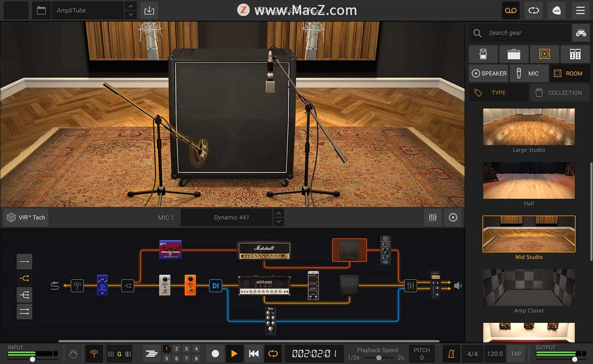Arm track 1 in recorder
The height and width of the screenshot is (364, 593).
(167, 349)
